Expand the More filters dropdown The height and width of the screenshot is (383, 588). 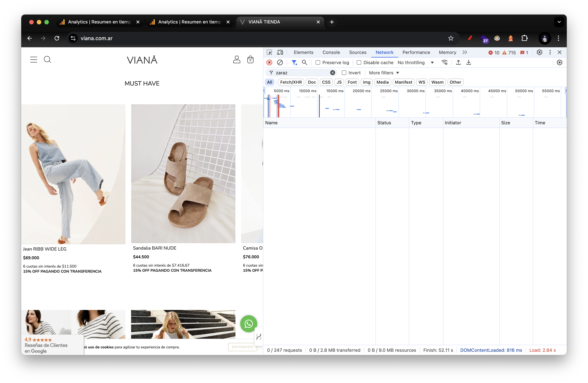point(384,73)
